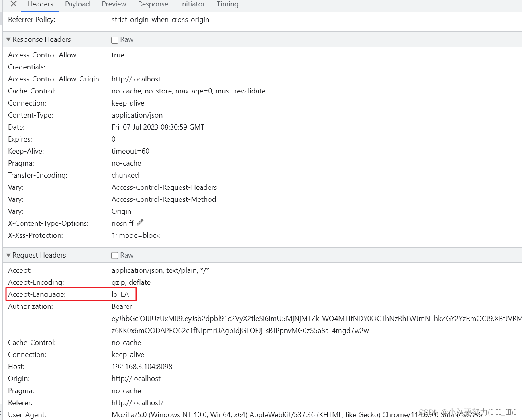522x420 pixels.
Task: View the Timing tab
Action: coord(227,4)
